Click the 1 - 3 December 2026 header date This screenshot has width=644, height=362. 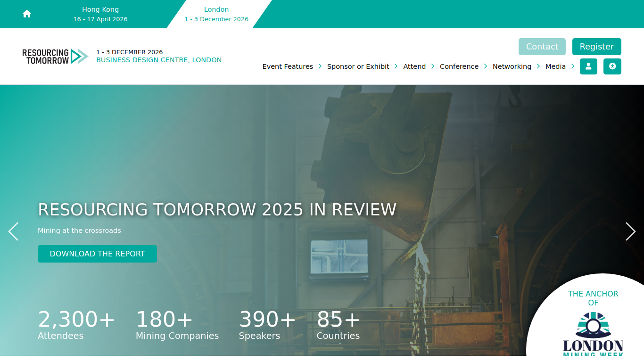pyautogui.click(x=130, y=52)
